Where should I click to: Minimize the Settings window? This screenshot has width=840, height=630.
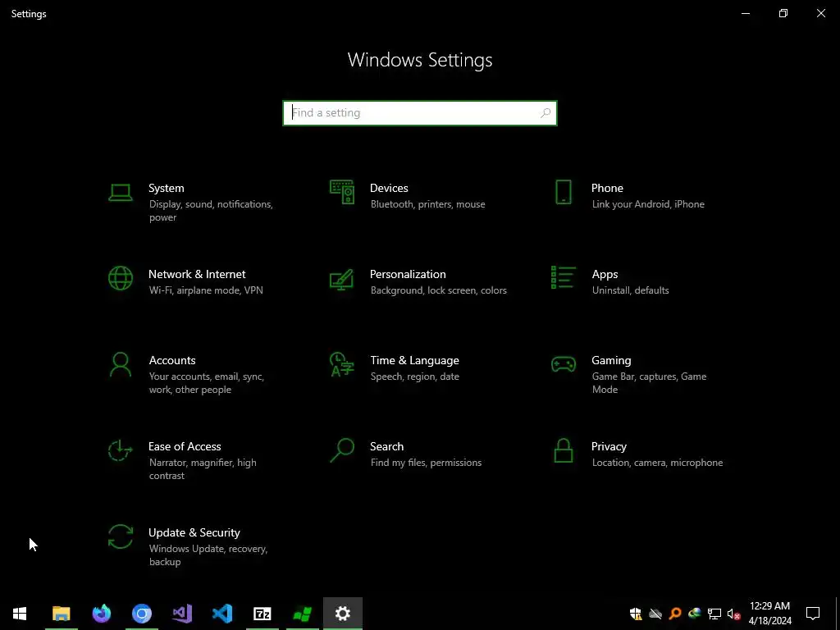[x=746, y=13]
